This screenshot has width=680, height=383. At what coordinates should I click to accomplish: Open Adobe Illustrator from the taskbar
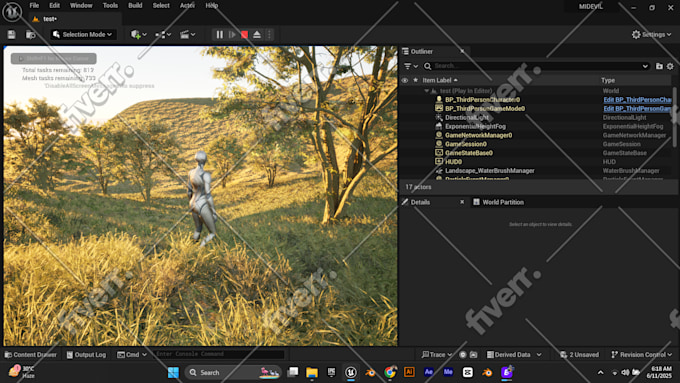pos(409,372)
